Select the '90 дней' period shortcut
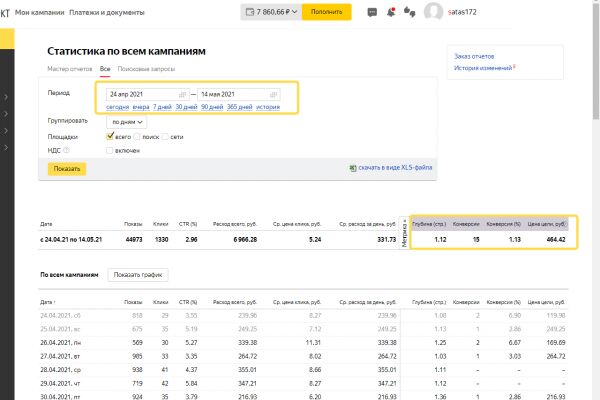Viewport: 600px width, 400px height. pyautogui.click(x=212, y=107)
